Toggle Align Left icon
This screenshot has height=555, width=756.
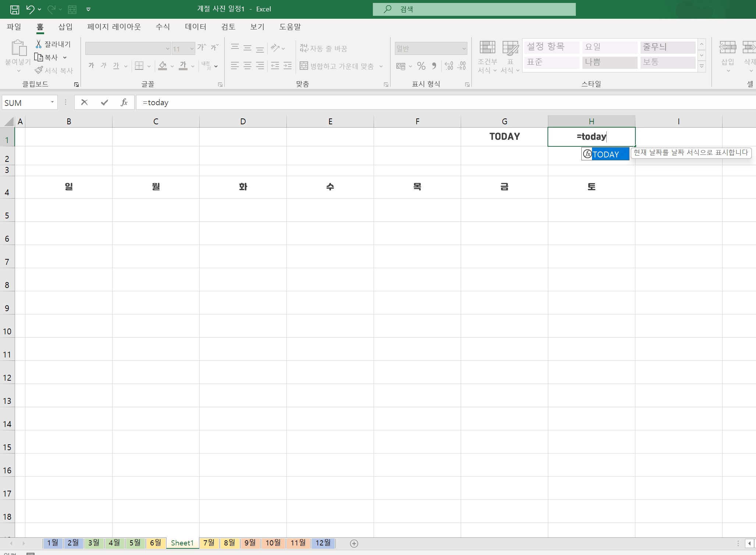235,66
